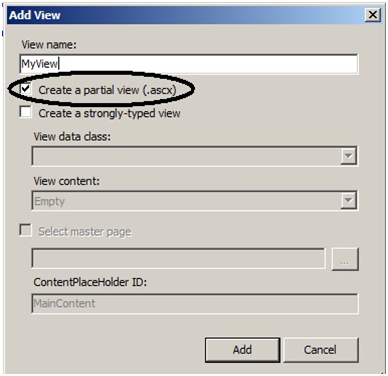Select the View content field showing Empty
Screen dimensions: 388x376
[194, 201]
